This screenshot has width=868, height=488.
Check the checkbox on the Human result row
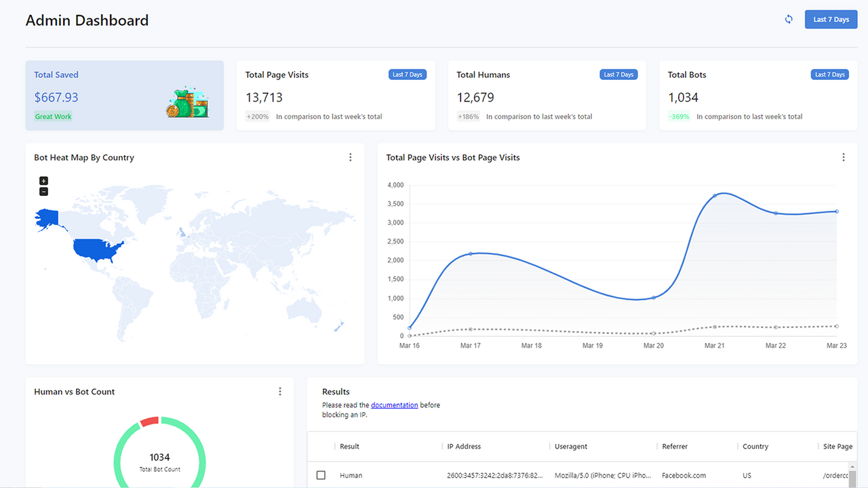321,475
